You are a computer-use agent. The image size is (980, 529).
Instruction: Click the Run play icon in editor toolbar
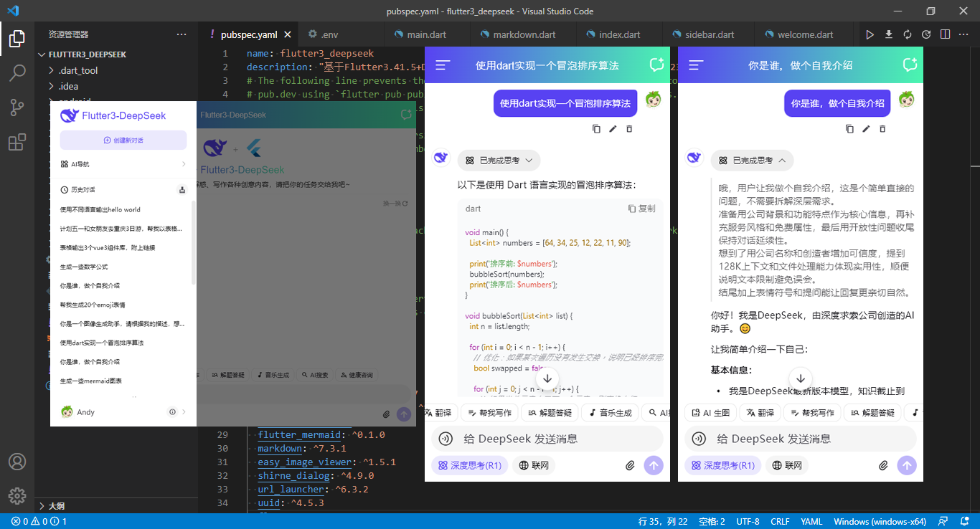[x=870, y=34]
